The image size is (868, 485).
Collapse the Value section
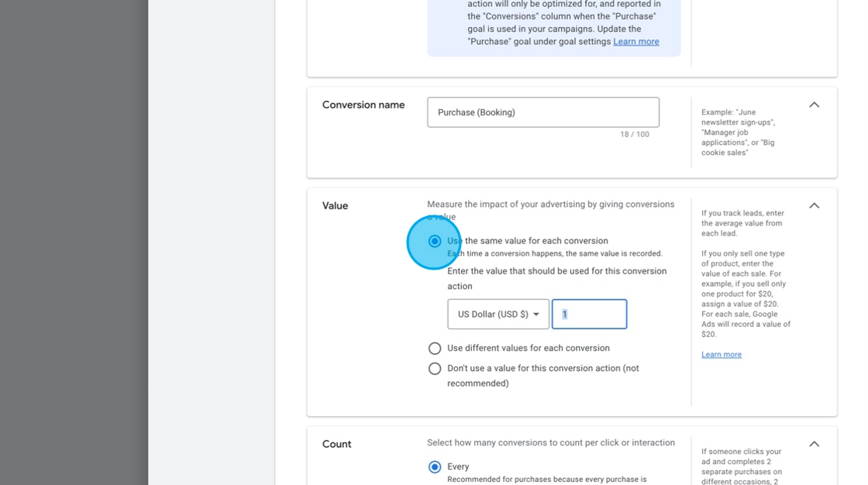(813, 205)
